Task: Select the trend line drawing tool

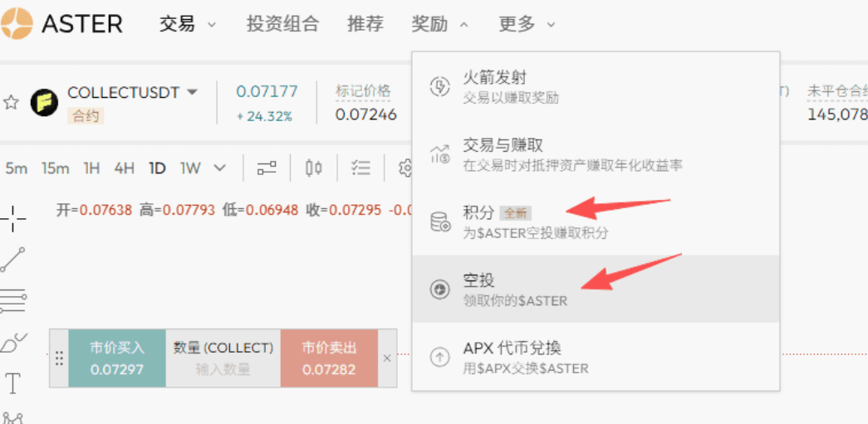Action: pyautogui.click(x=12, y=260)
